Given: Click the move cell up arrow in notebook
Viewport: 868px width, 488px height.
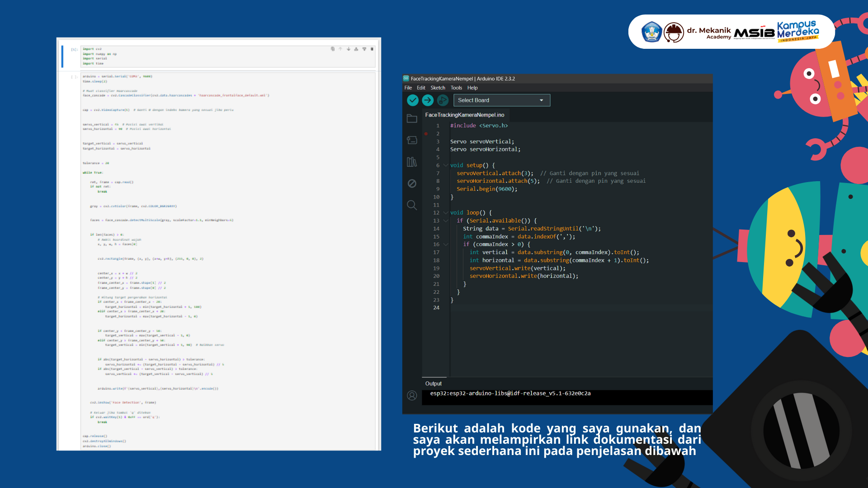Looking at the screenshot, I should click(x=340, y=49).
